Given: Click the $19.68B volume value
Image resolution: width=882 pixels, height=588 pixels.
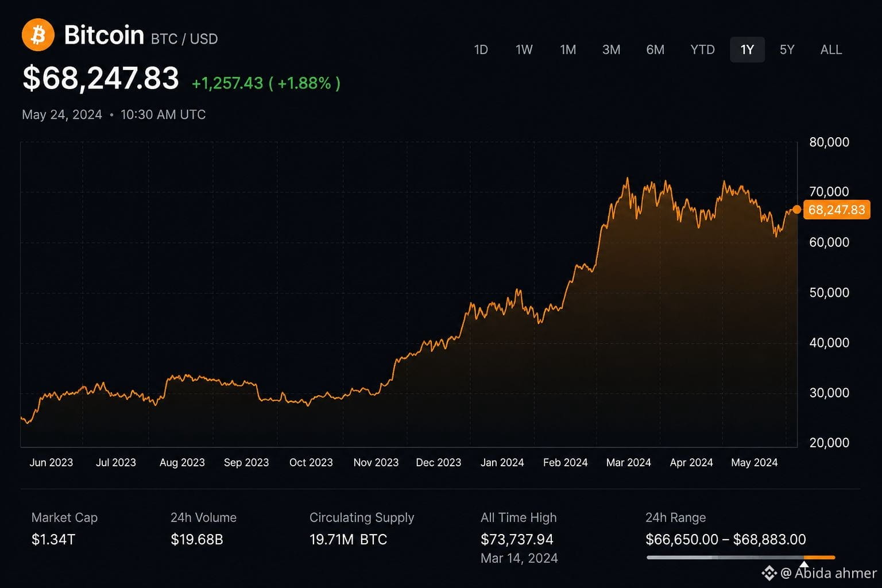Looking at the screenshot, I should coord(197,540).
